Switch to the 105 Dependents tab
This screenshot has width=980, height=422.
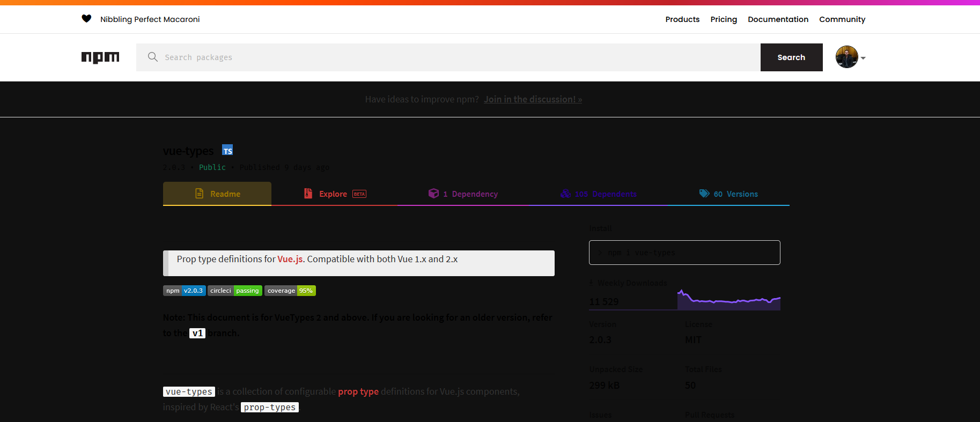pos(599,194)
